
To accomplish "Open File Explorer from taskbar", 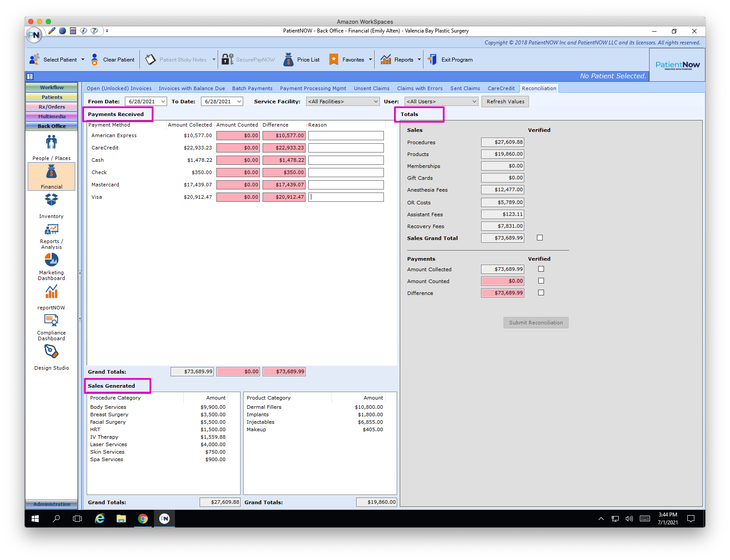I will 121,519.
